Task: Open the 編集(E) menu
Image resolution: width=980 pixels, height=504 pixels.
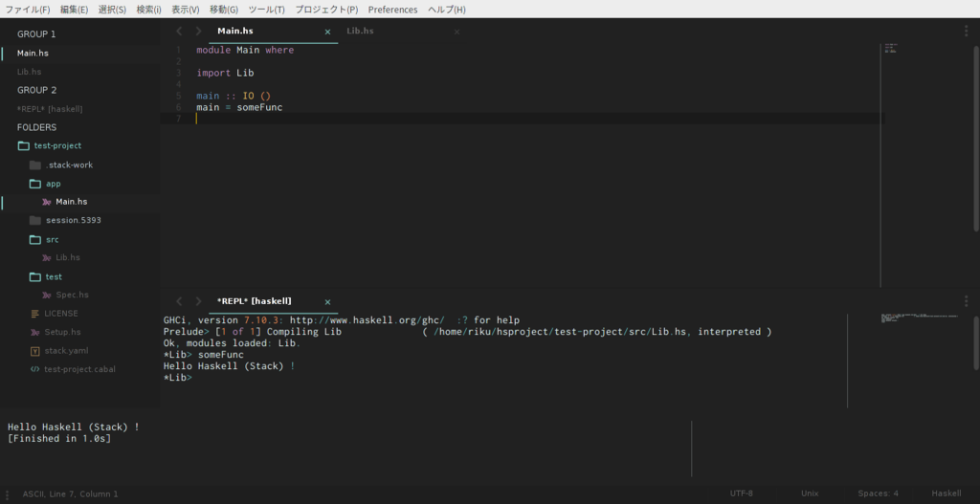Action: pos(75,10)
